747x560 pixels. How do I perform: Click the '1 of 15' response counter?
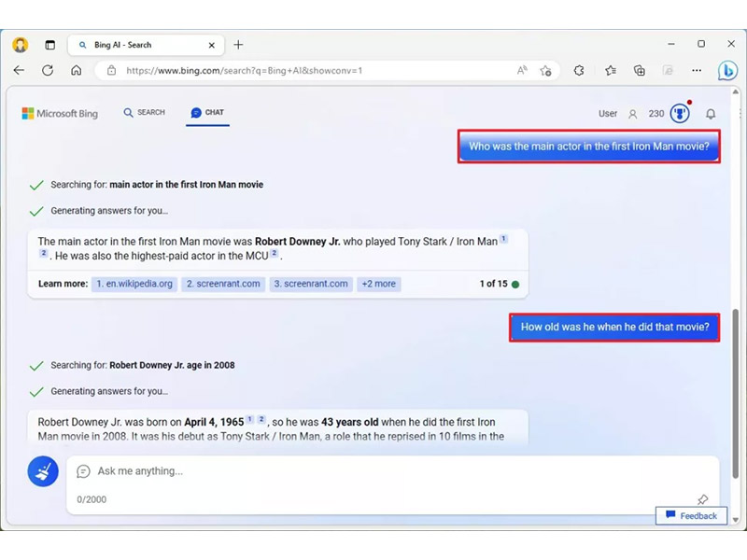[x=494, y=284]
